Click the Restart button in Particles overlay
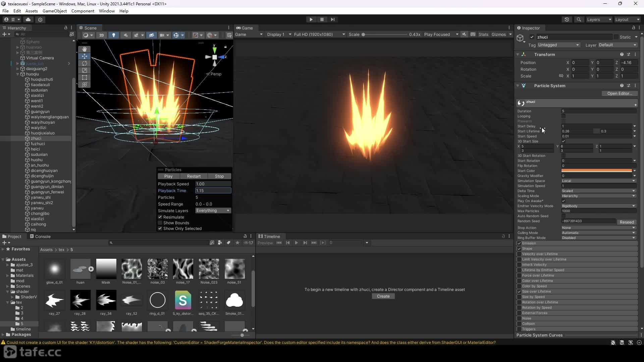Image resolution: width=644 pixels, height=362 pixels. point(194,176)
